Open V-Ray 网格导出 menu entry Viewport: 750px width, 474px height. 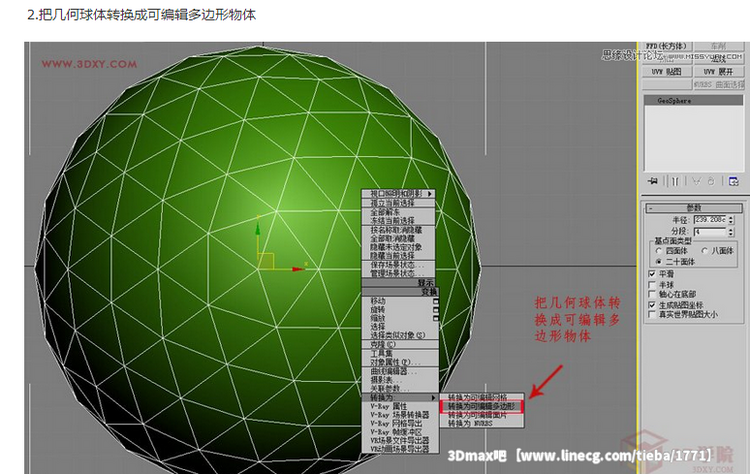click(x=400, y=423)
